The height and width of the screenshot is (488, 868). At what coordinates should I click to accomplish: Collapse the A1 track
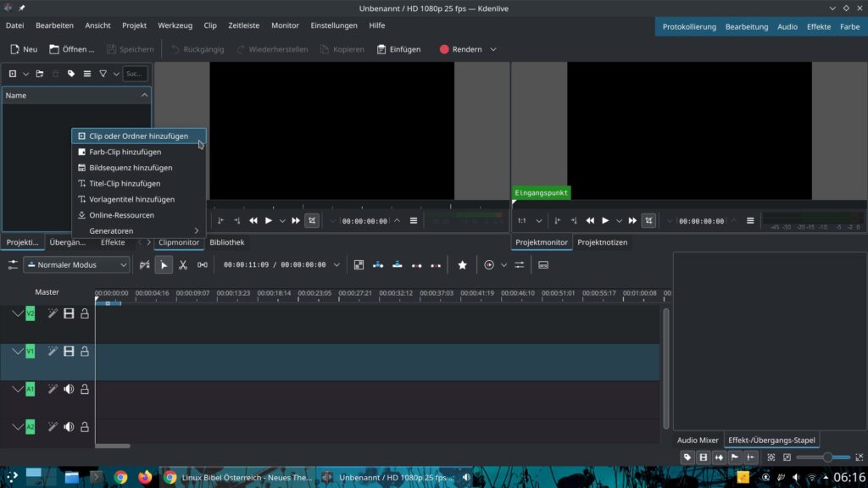click(x=18, y=389)
